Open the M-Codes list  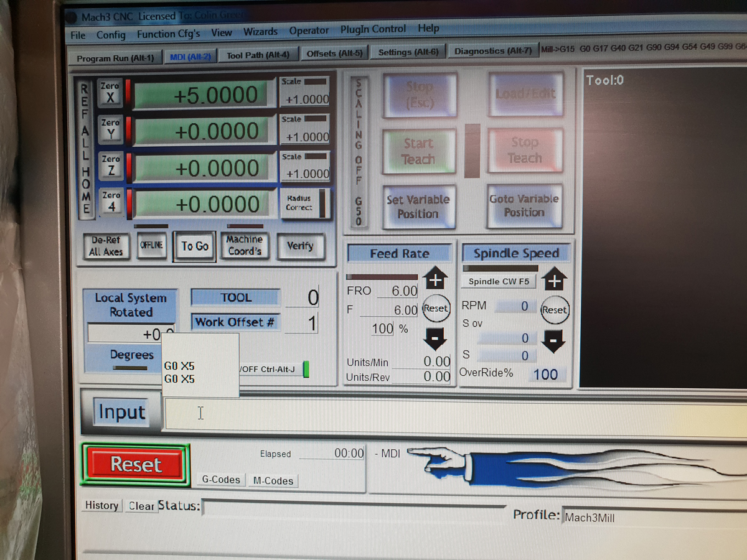[x=273, y=481]
